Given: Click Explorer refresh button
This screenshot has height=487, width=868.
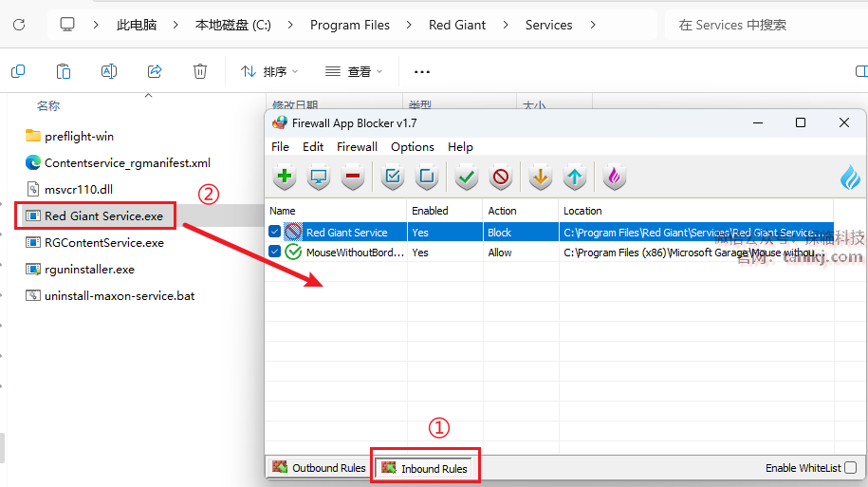Looking at the screenshot, I should 19,25.
